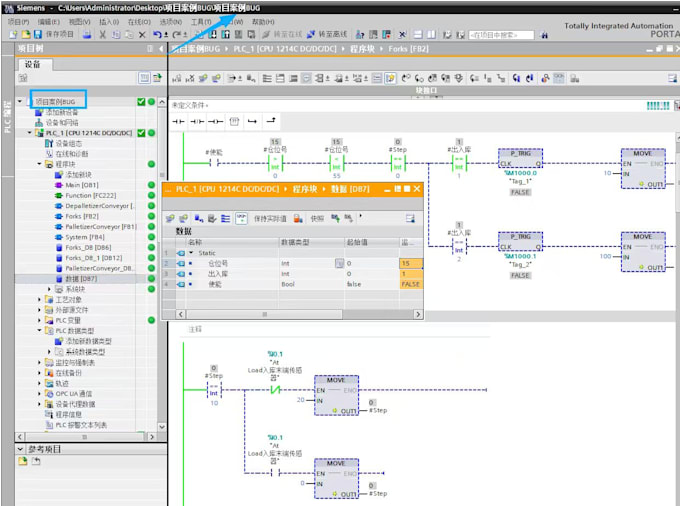The image size is (680, 506).
Task: Open the 在线(O) menu
Action: tap(139, 22)
